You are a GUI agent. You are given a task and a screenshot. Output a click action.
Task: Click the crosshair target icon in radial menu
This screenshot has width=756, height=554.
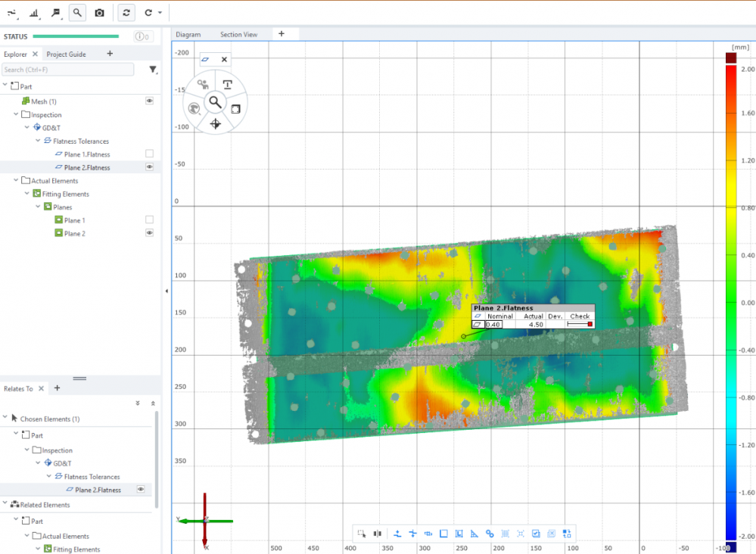tap(215, 123)
